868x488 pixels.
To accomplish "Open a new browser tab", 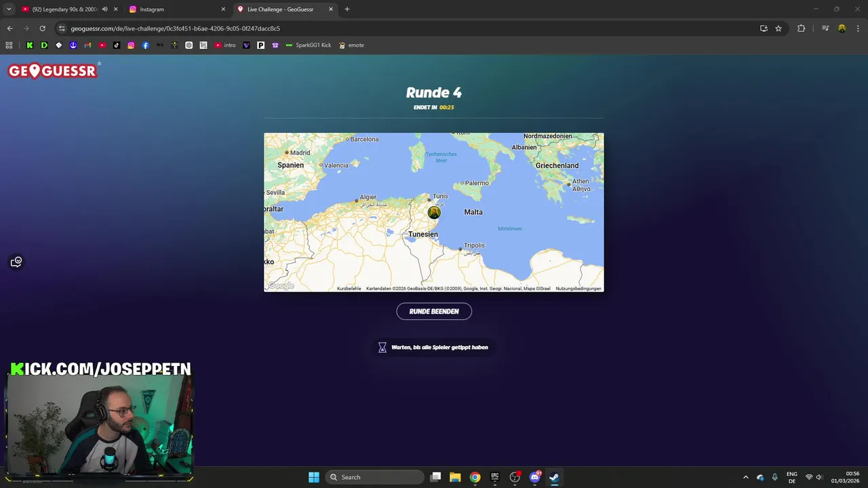I will pos(347,9).
